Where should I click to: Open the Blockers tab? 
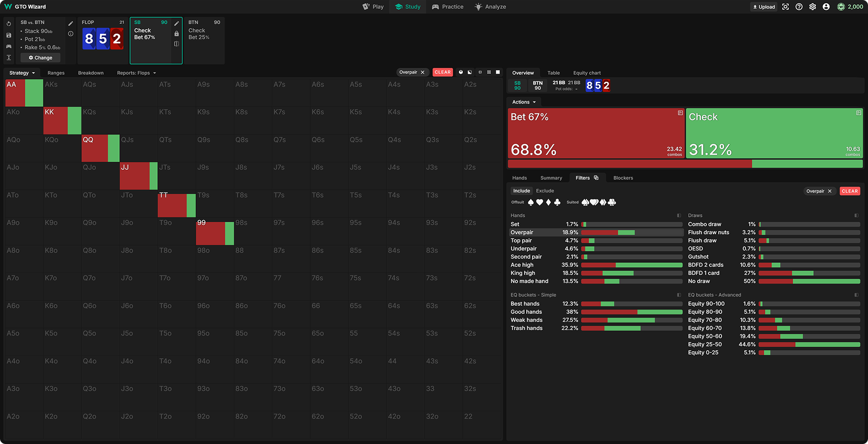pyautogui.click(x=623, y=178)
